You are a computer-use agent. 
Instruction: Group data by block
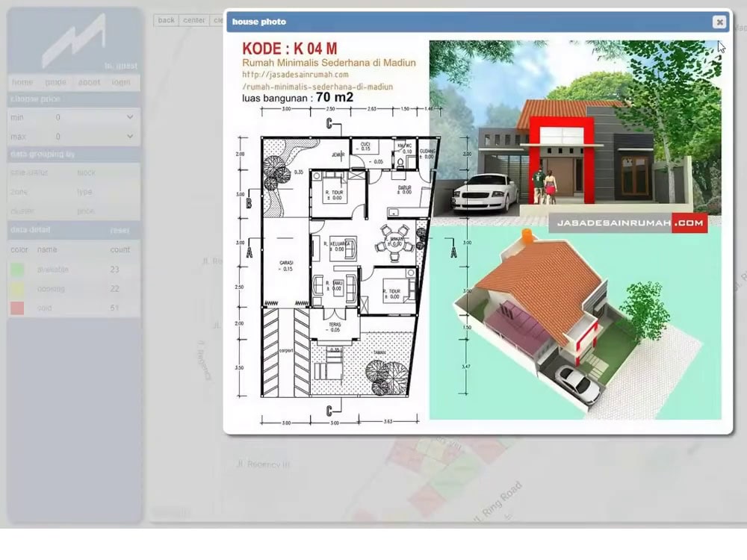(x=86, y=173)
